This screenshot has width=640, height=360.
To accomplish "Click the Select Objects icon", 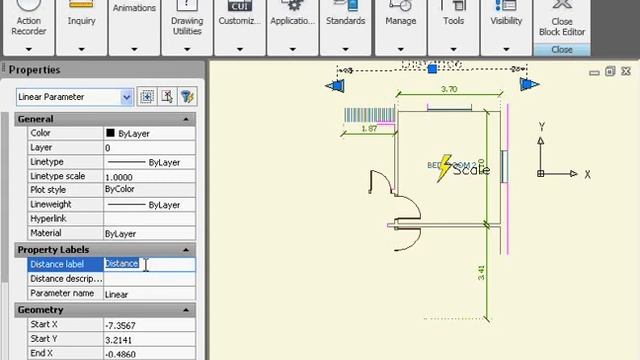I will click(x=167, y=97).
